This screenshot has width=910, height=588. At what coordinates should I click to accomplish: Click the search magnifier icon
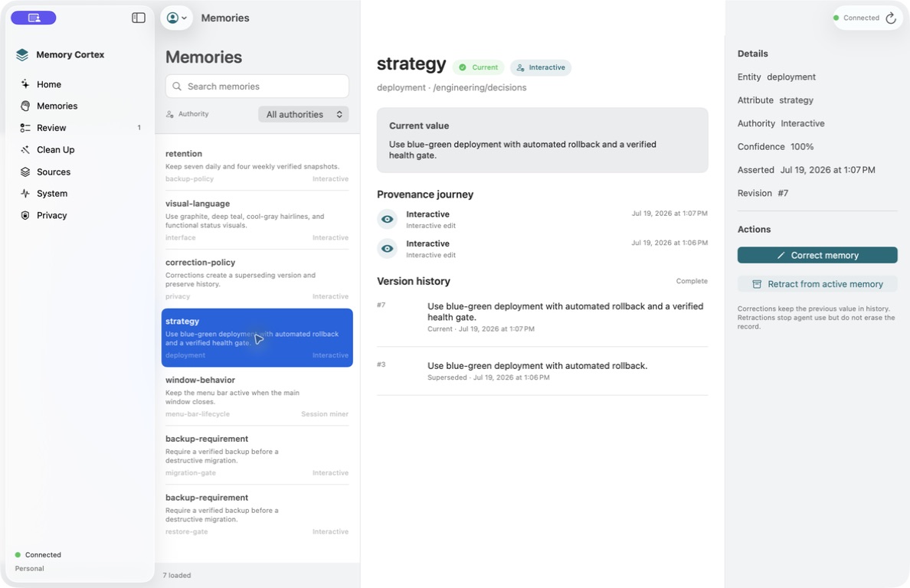(177, 87)
